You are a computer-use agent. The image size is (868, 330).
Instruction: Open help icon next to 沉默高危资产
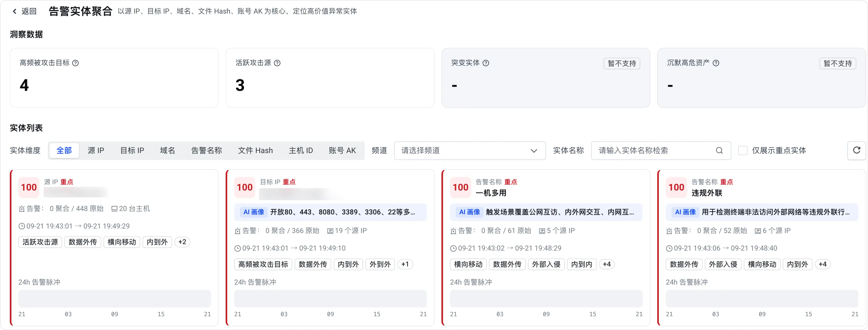[x=716, y=63]
